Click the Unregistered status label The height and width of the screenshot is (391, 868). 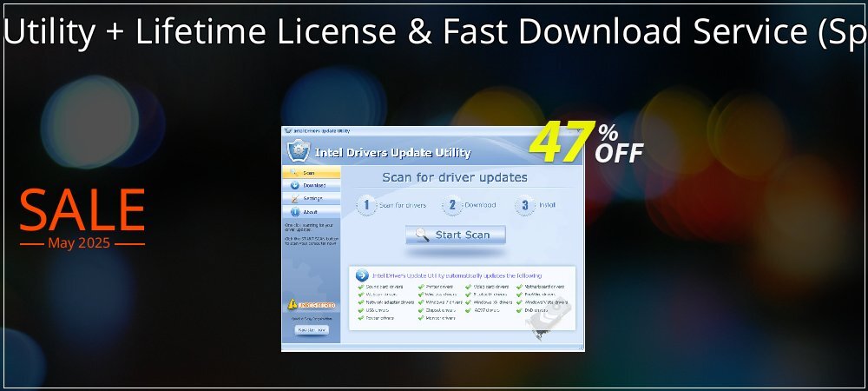pyautogui.click(x=317, y=305)
